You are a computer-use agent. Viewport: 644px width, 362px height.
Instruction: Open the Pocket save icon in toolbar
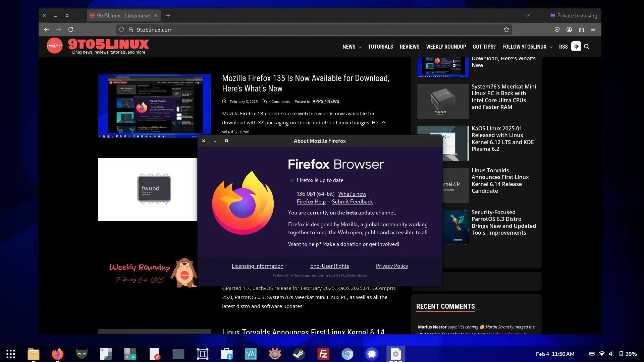[x=557, y=29]
